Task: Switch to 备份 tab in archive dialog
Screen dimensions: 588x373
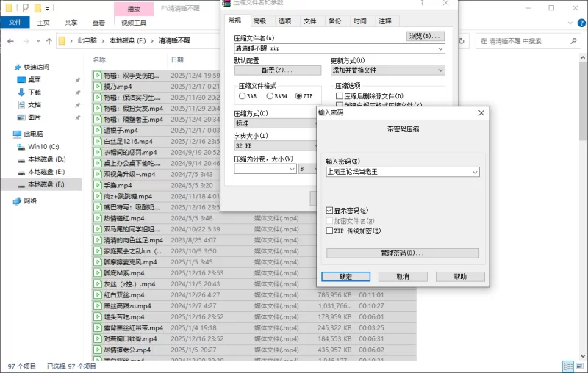Action: point(335,21)
